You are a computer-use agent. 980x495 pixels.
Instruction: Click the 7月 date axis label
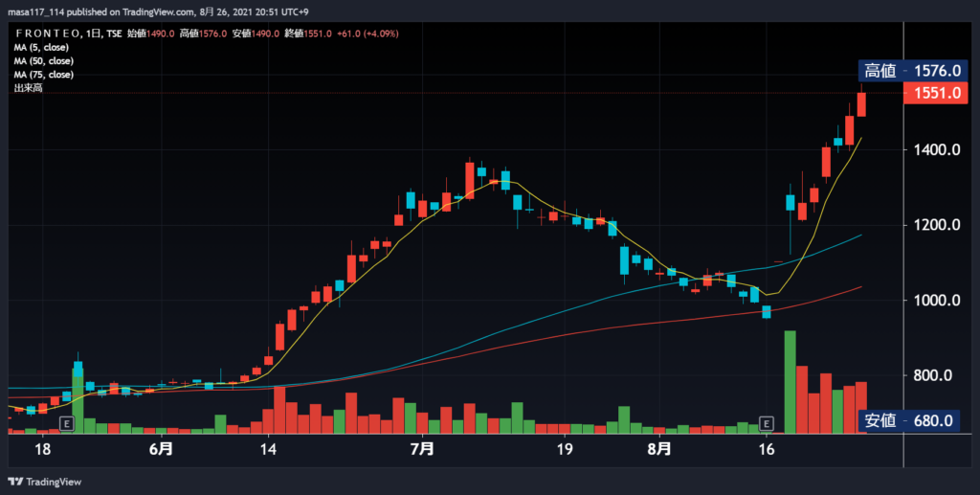pos(422,449)
